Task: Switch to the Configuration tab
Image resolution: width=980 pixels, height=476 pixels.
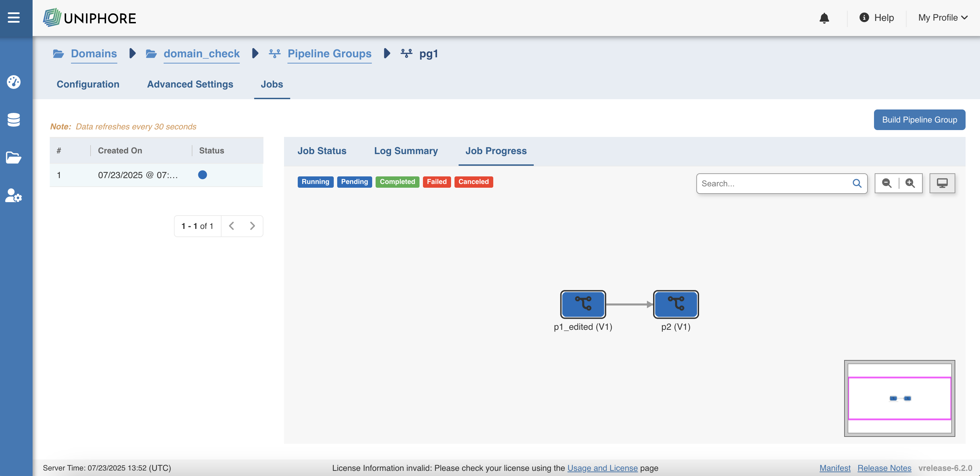Action: tap(88, 84)
